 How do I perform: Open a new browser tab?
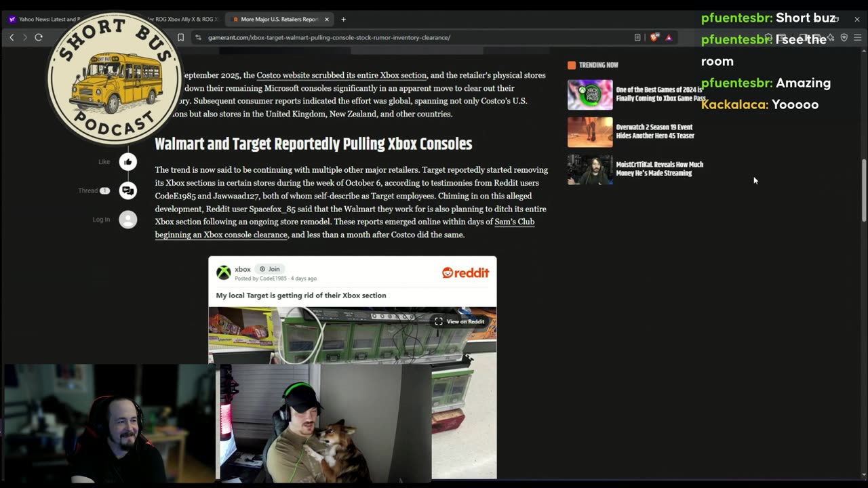pyautogui.click(x=343, y=19)
